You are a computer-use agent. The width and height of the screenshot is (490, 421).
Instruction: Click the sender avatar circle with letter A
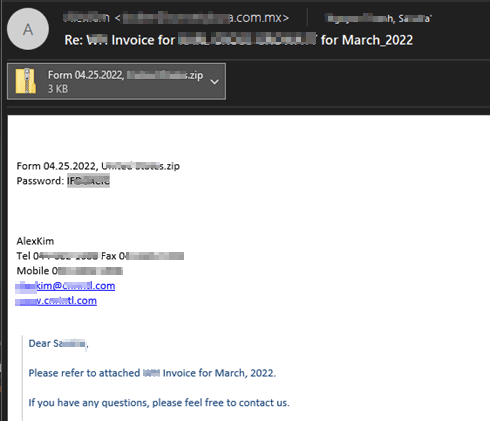[28, 29]
